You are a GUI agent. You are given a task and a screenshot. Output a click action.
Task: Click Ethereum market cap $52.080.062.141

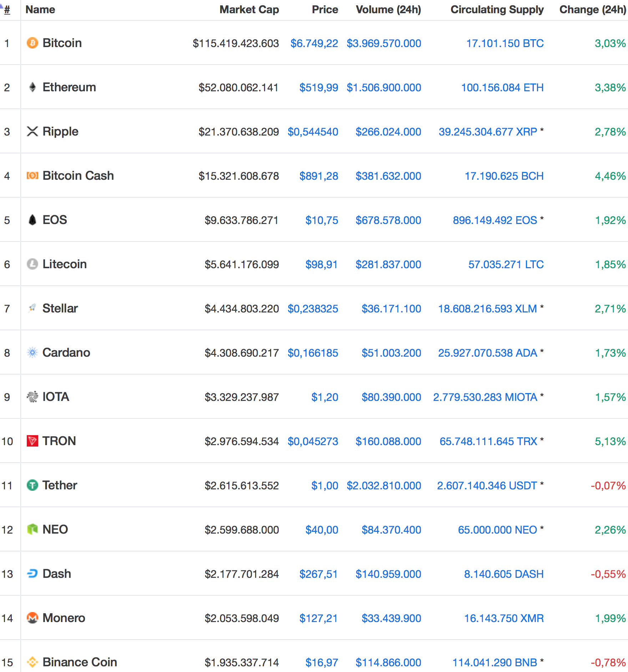pos(239,88)
